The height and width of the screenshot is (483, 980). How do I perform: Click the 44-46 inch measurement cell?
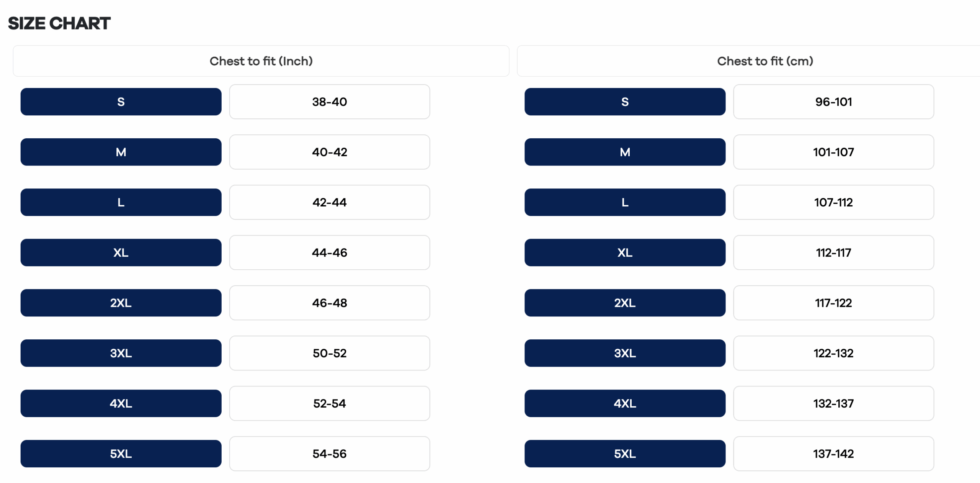click(330, 253)
